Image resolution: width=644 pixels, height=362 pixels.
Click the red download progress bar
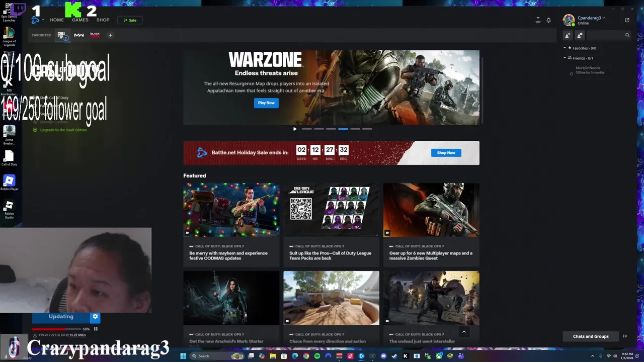[56, 329]
